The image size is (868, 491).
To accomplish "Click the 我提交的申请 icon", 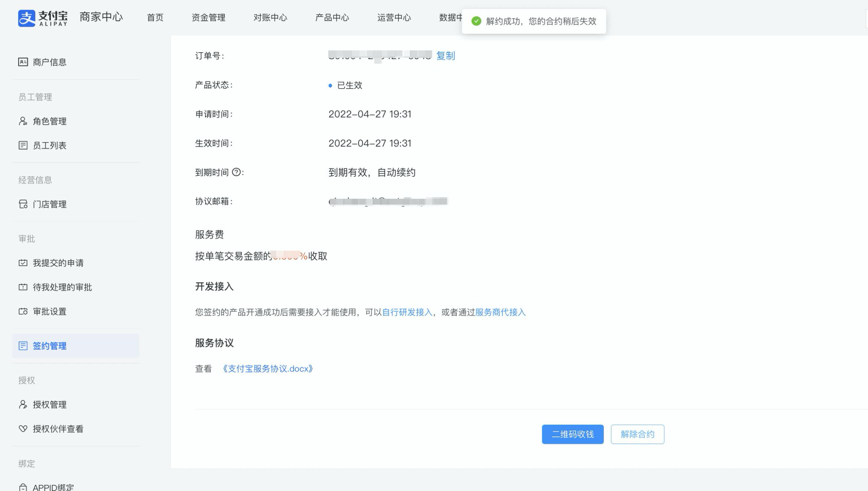I will pos(23,263).
